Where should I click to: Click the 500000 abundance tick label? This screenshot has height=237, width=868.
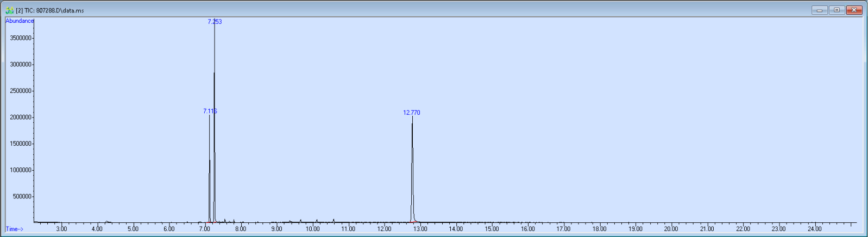click(x=22, y=196)
